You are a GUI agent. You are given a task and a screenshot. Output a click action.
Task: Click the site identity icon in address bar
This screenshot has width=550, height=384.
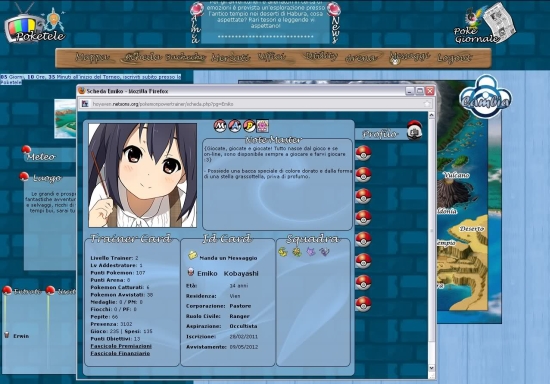[x=85, y=104]
